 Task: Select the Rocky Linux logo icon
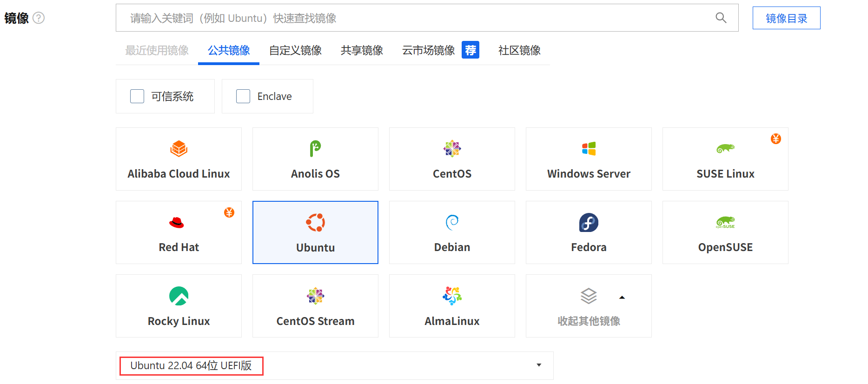tap(179, 296)
